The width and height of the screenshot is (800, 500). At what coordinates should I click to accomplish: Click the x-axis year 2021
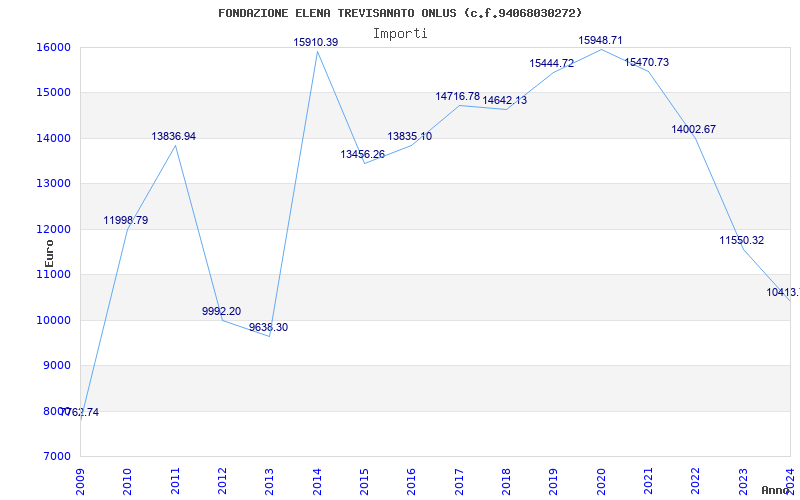(648, 482)
